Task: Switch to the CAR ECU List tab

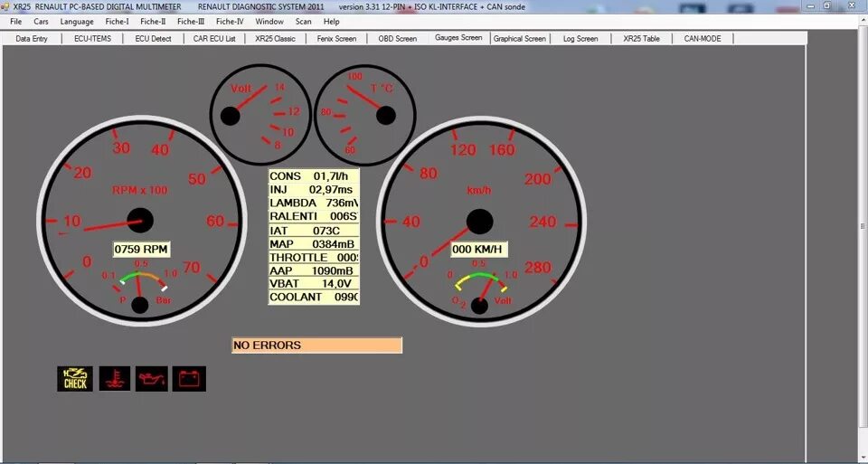Action: [x=214, y=39]
